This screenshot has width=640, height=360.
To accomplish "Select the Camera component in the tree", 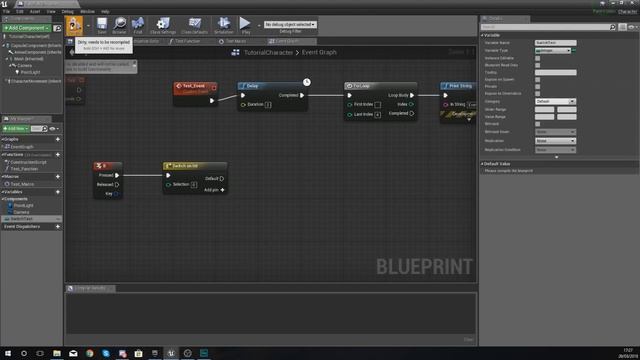I will [24, 65].
